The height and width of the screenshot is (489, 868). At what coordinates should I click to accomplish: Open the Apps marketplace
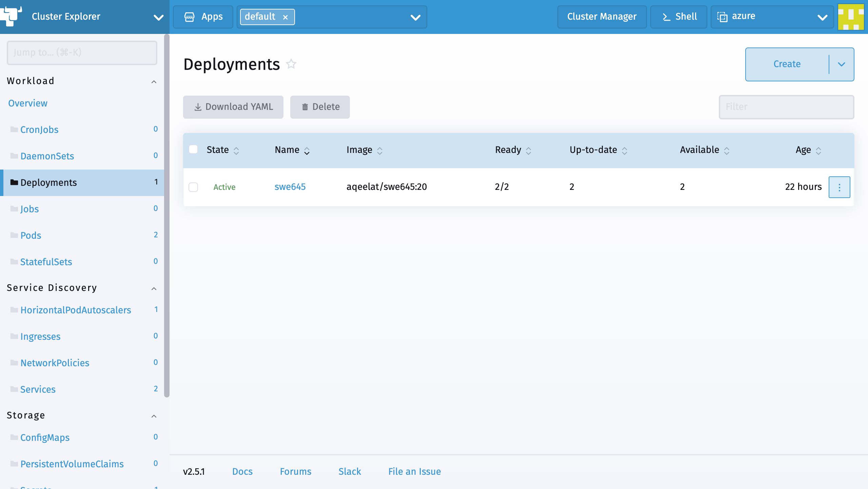[x=203, y=17]
